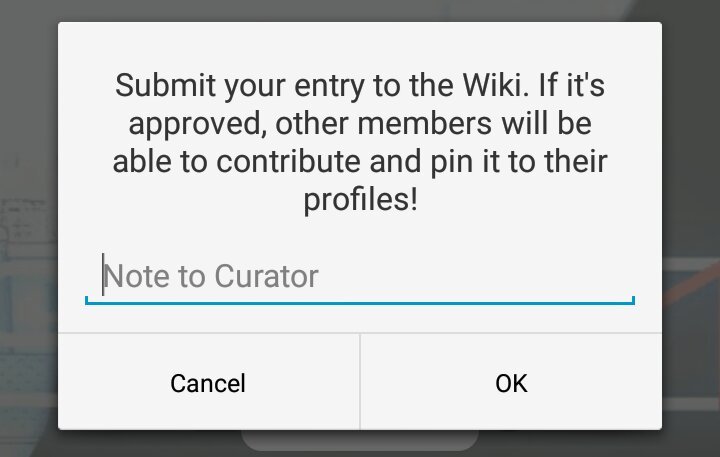Click the divider between Cancel and OK
720x457 pixels.
click(360, 382)
